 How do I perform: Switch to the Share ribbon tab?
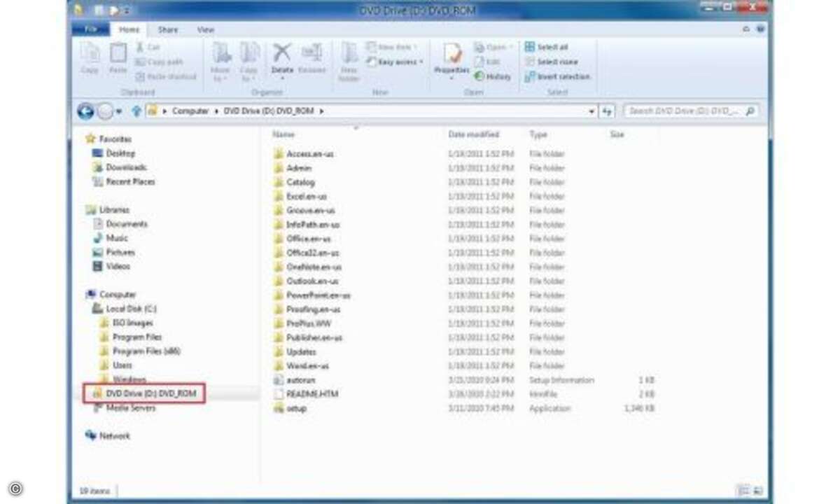pyautogui.click(x=167, y=30)
